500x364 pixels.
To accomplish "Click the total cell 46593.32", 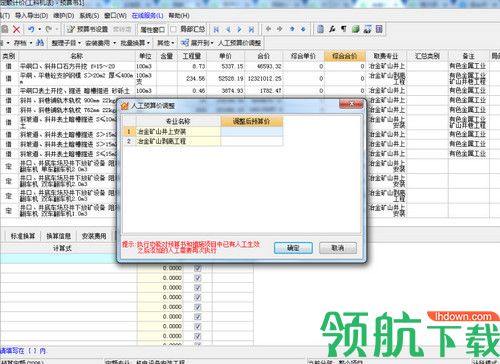I will [x=264, y=66].
